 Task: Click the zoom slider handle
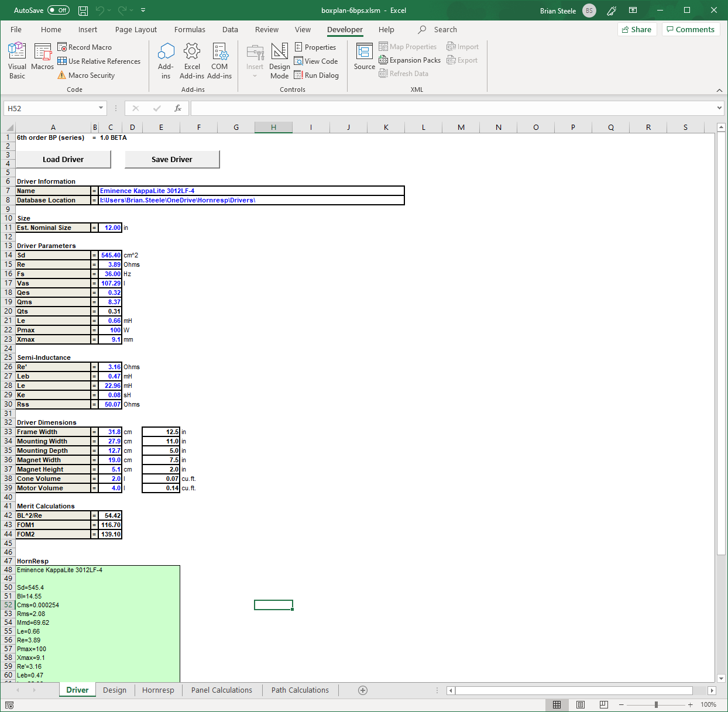tap(656, 705)
